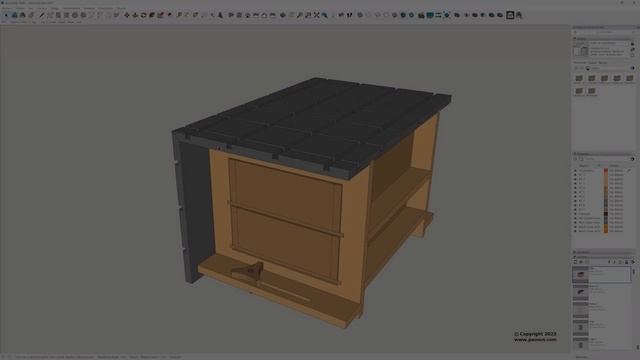
Task: Collapse the Styles panel header
Action: click(604, 38)
